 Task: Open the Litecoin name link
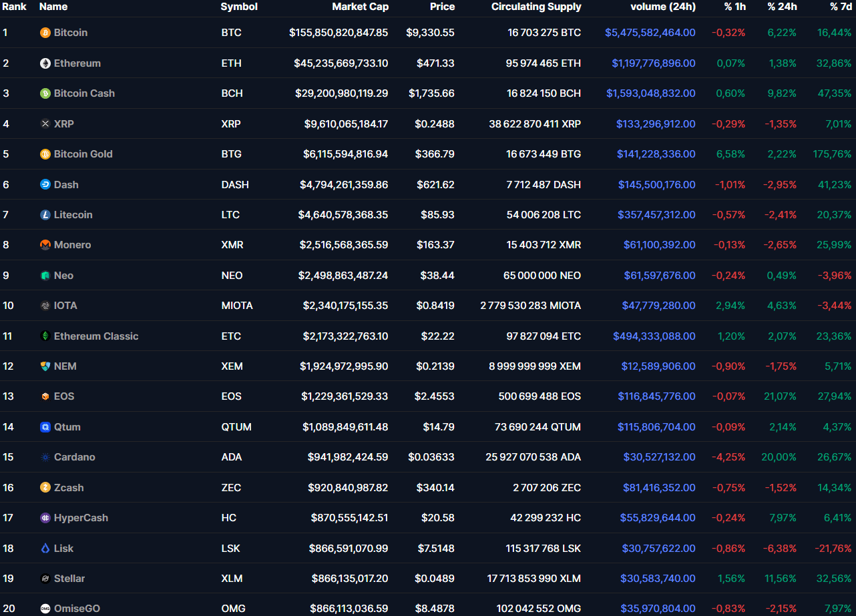coord(73,215)
